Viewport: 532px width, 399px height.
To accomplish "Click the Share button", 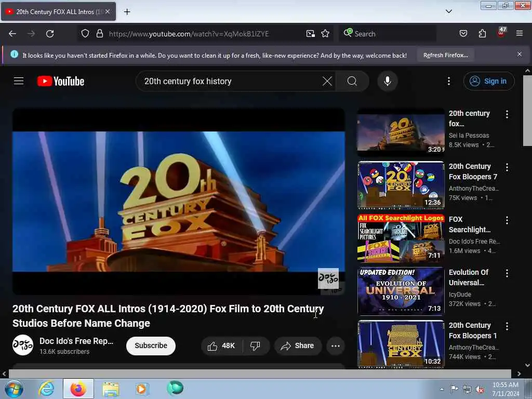I will (x=298, y=345).
